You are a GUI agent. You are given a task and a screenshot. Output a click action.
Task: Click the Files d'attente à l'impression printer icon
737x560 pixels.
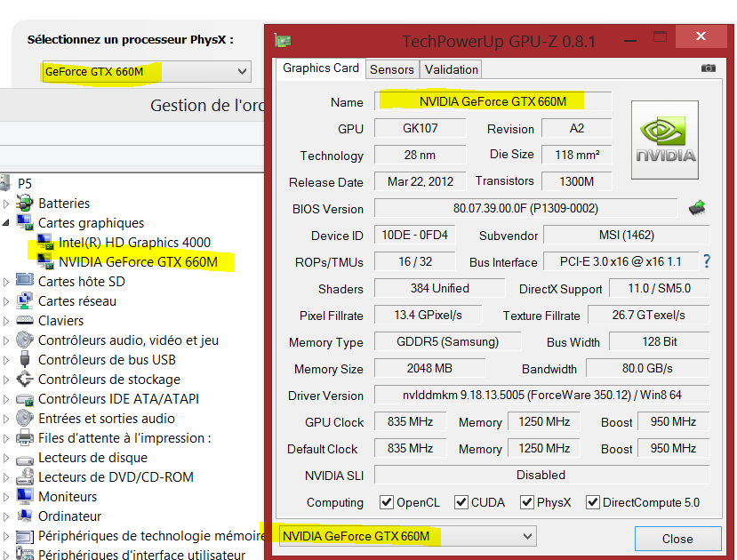tap(24, 438)
